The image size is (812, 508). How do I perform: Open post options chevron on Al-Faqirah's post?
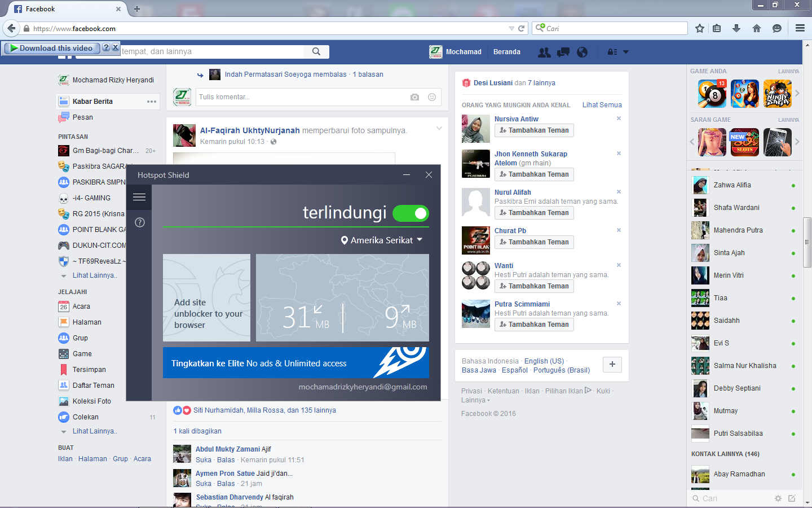tap(439, 129)
